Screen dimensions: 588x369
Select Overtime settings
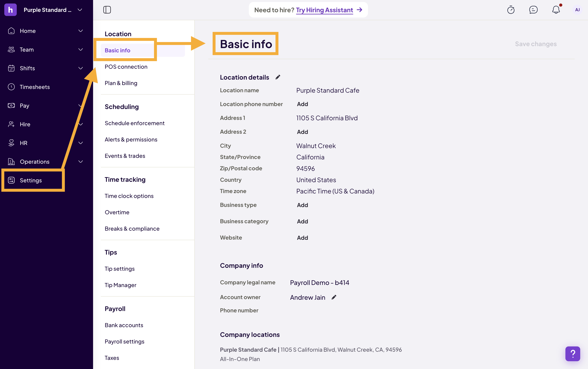117,212
